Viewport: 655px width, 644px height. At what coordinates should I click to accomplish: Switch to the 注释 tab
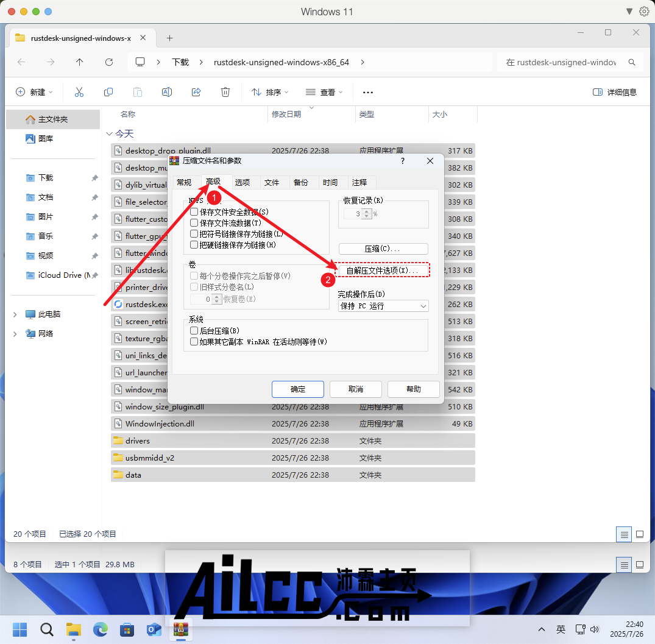click(359, 183)
